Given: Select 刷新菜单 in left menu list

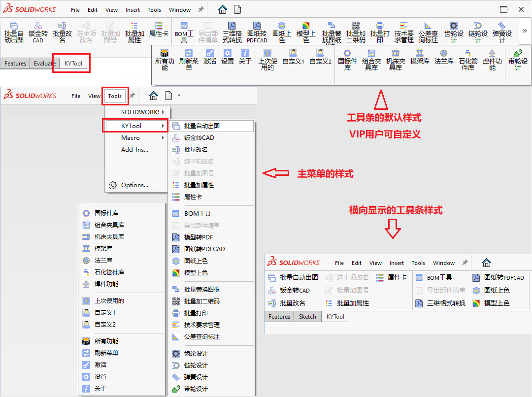Looking at the screenshot, I should (122, 353).
